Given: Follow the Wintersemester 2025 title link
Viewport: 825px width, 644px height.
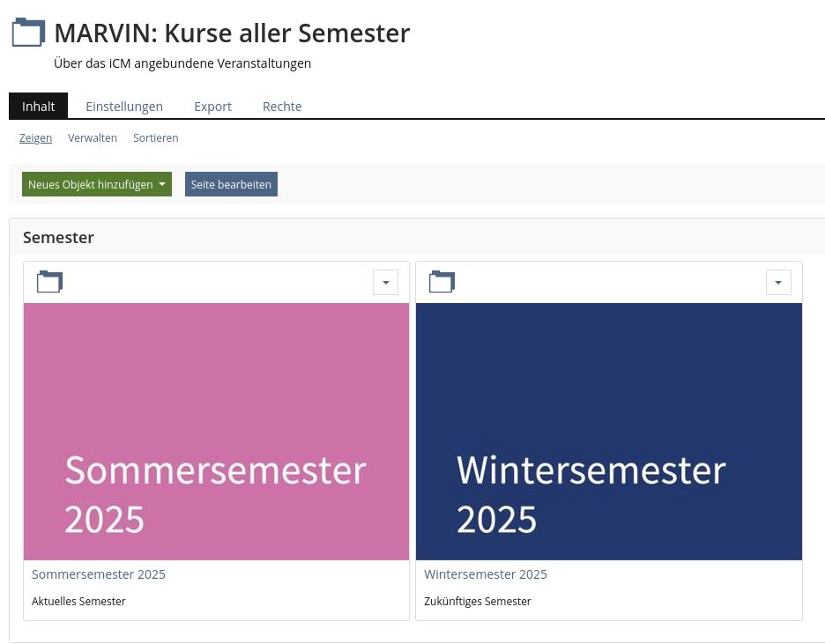Looking at the screenshot, I should point(486,574).
